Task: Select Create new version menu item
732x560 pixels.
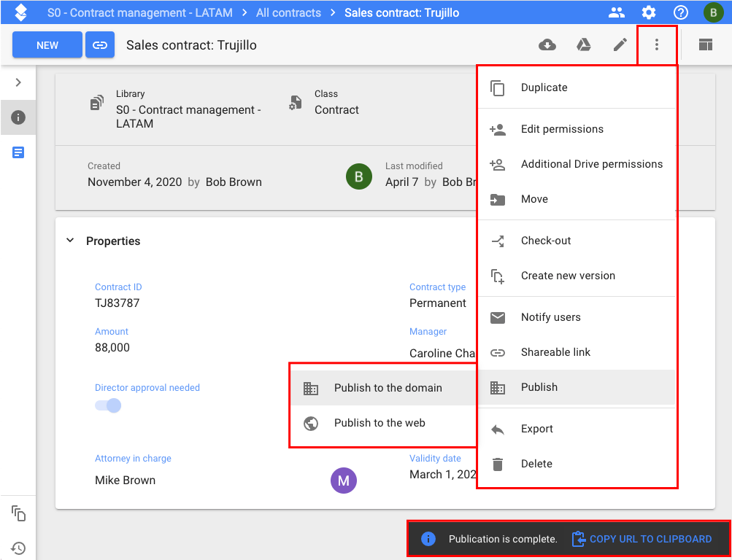Action: click(568, 276)
